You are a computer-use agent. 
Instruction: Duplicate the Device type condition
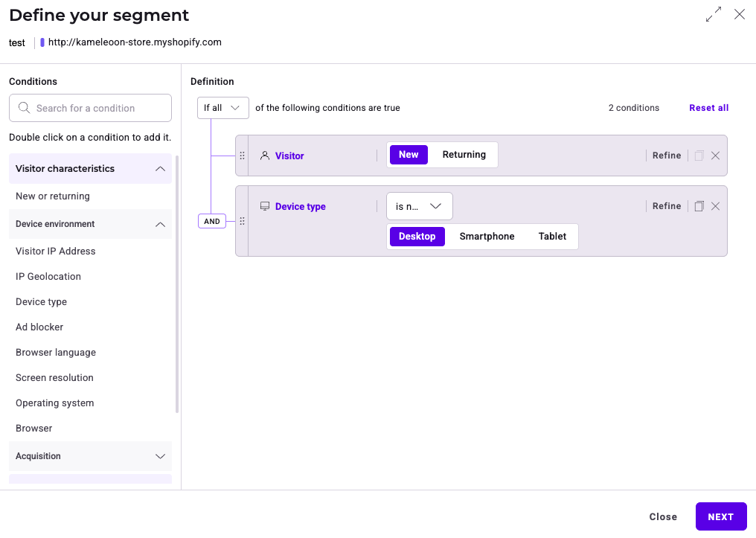(699, 206)
